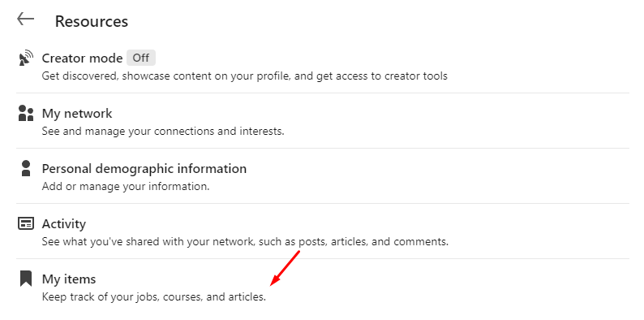Screen dimensions: 644x320
Task: Select the word 'interests' in My network description
Action: tap(261, 132)
